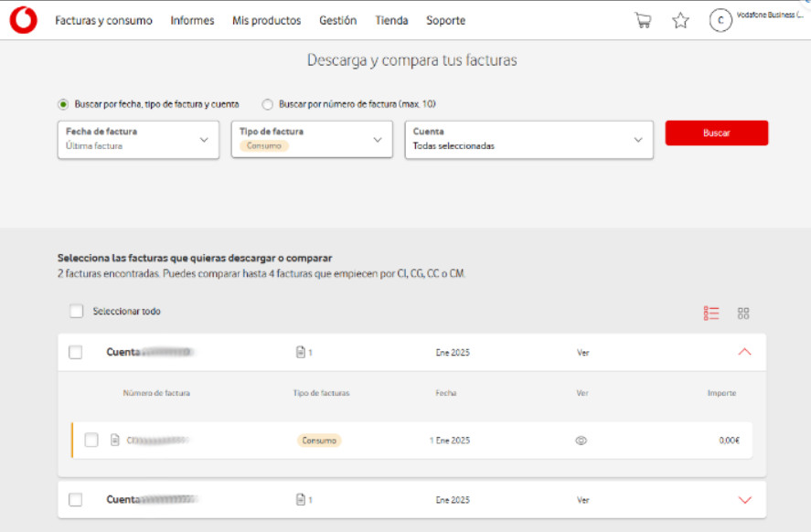Click document icon in second Cuenta row

point(299,500)
